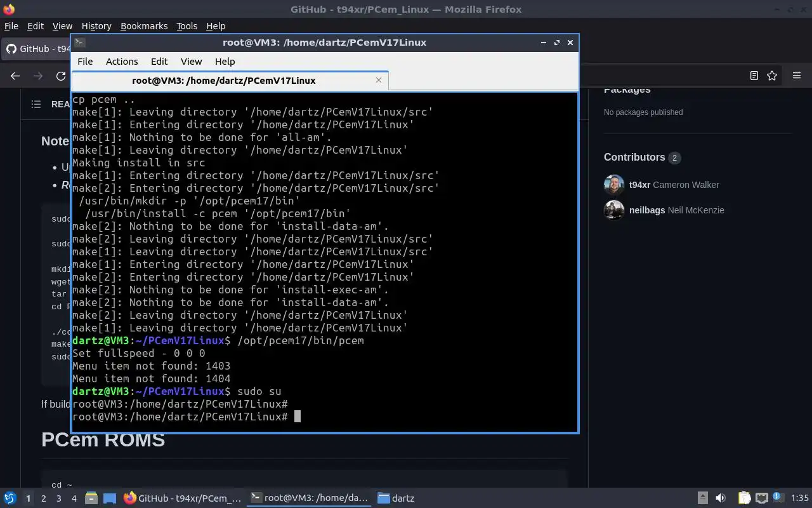The width and height of the screenshot is (812, 508).
Task: Open the network connection tray icon
Action: 761,498
